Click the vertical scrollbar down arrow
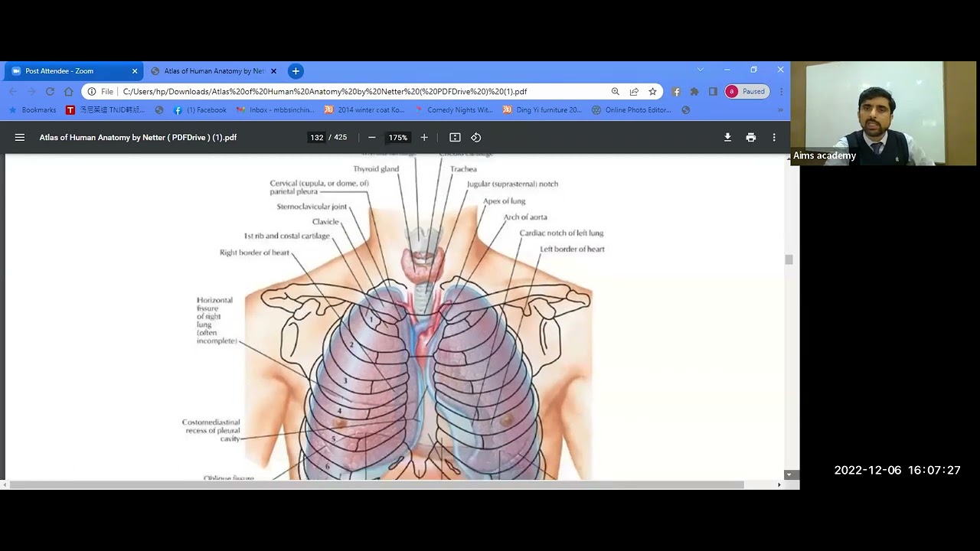The height and width of the screenshot is (551, 980). click(x=789, y=474)
